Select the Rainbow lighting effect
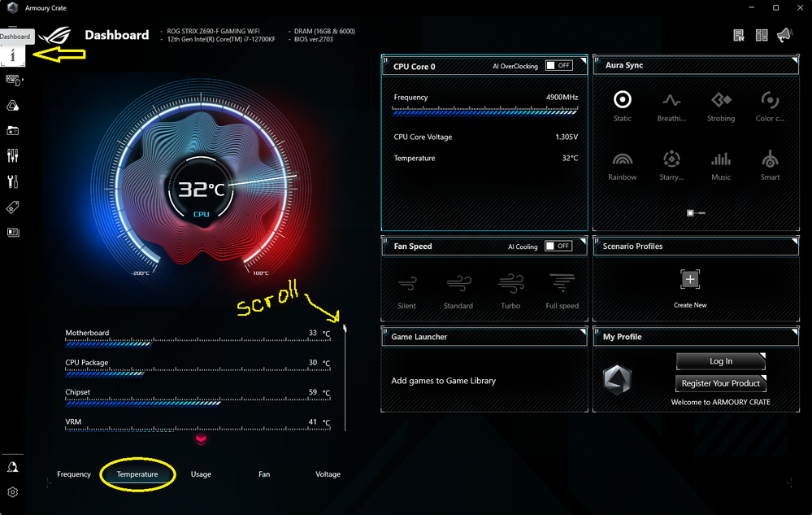This screenshot has width=812, height=515. [623, 166]
